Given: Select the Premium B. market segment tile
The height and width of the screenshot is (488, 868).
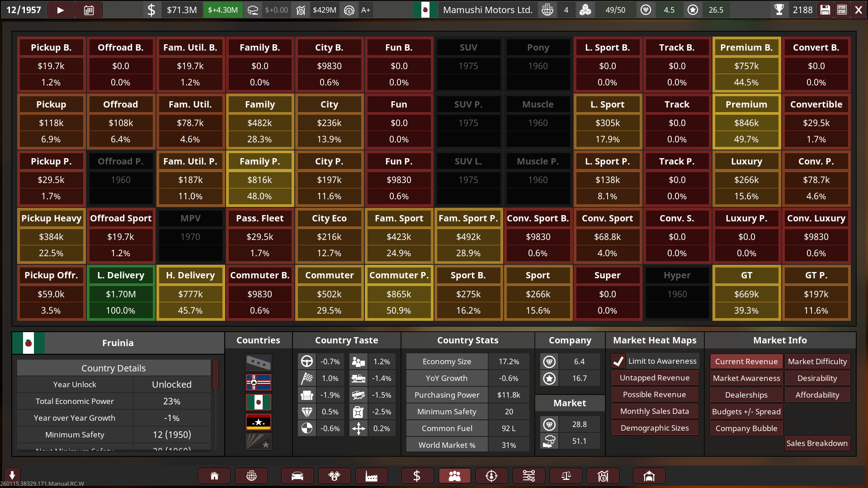Looking at the screenshot, I should 746,65.
